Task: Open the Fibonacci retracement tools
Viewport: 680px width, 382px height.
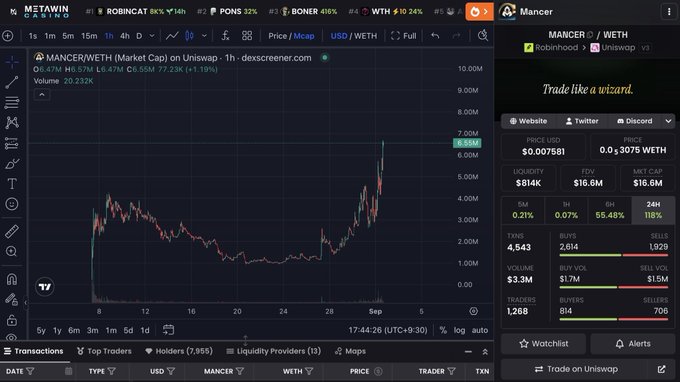Action: (x=12, y=103)
